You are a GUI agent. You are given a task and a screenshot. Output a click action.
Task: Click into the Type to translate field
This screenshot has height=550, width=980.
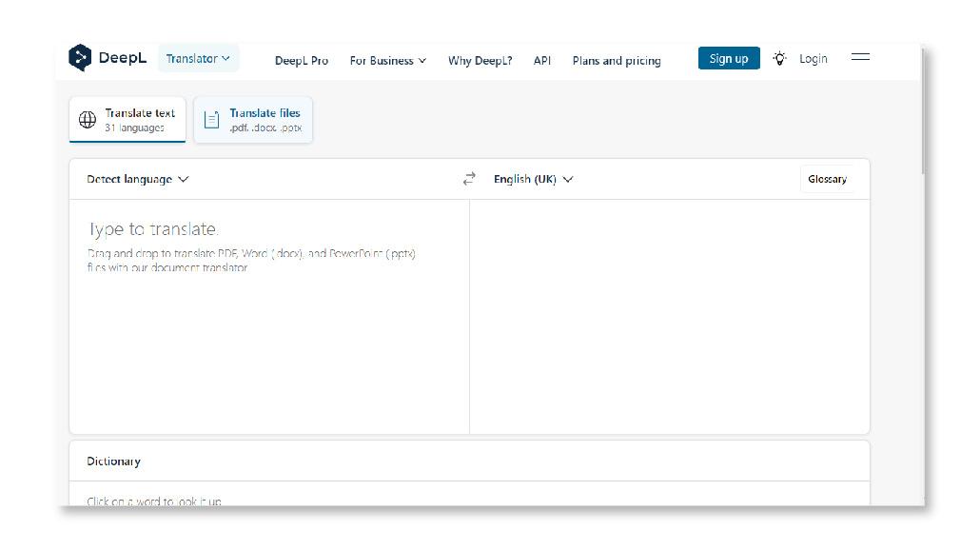click(268, 314)
